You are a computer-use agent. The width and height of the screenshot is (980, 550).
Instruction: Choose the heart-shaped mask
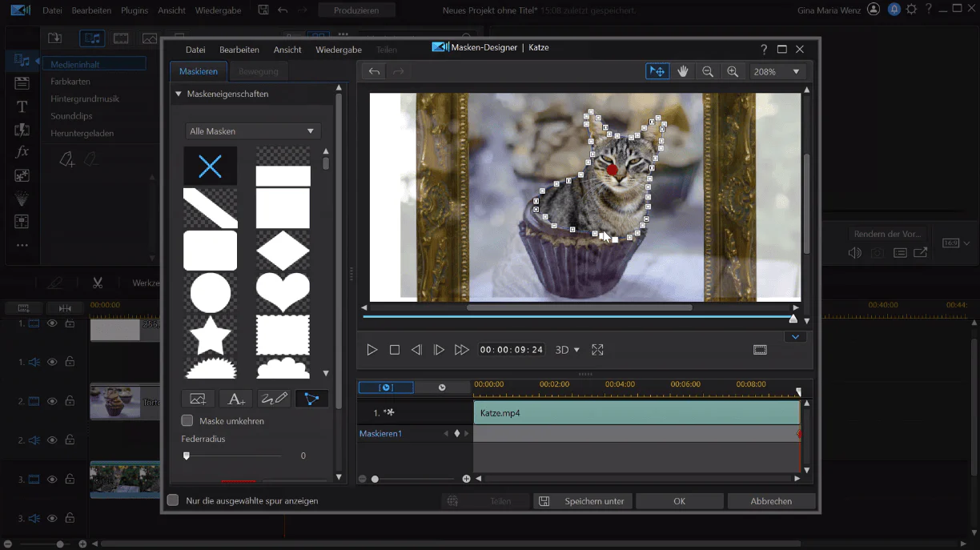(283, 292)
